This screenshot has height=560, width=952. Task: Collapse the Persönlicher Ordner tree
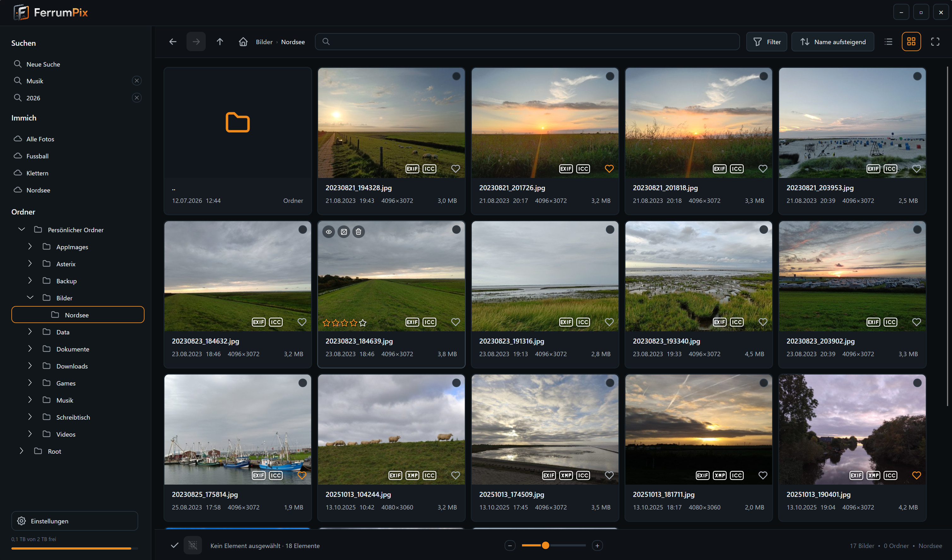(x=21, y=230)
